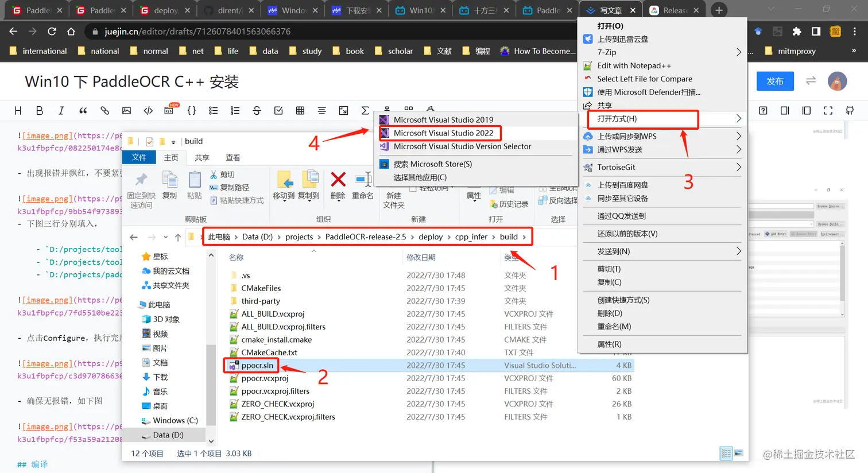
Task: Click the user avatar in editor header
Action: (x=837, y=82)
